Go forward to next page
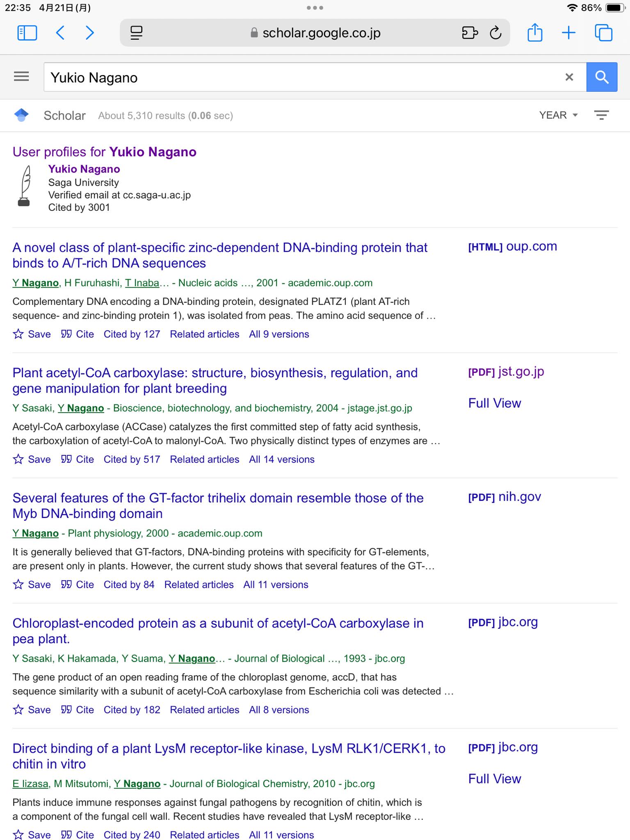The height and width of the screenshot is (840, 630). pos(89,33)
